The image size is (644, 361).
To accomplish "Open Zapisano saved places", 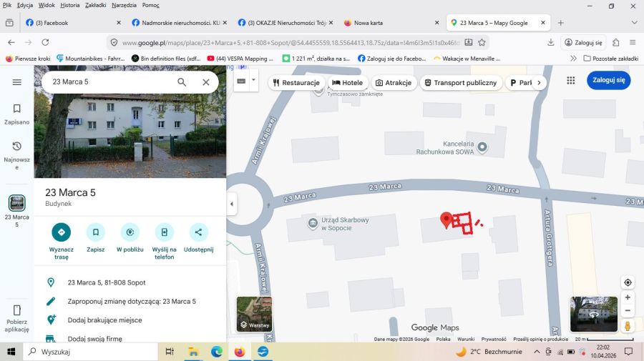I will pyautogui.click(x=17, y=114).
